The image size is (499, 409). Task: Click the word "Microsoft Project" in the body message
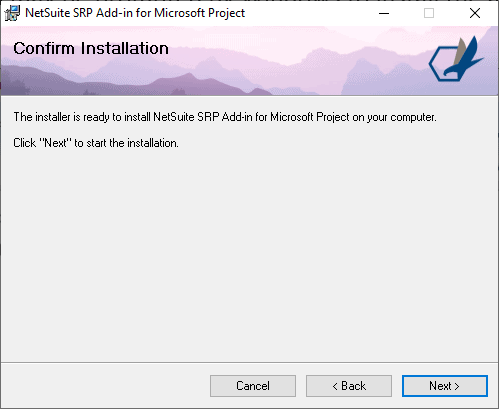point(309,117)
